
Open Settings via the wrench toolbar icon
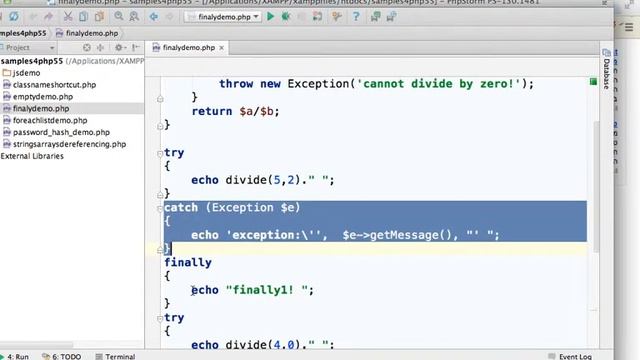[337, 17]
